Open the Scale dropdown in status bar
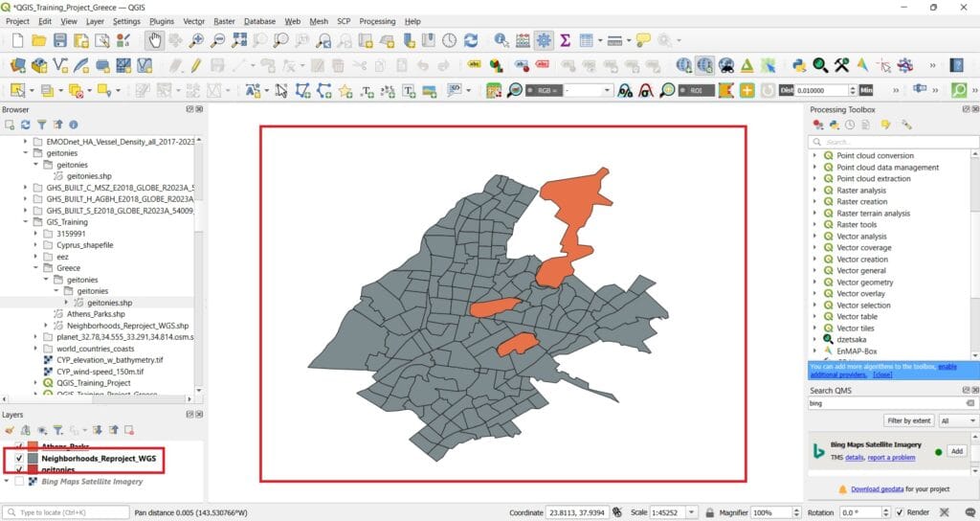The image size is (980, 521). 691,512
